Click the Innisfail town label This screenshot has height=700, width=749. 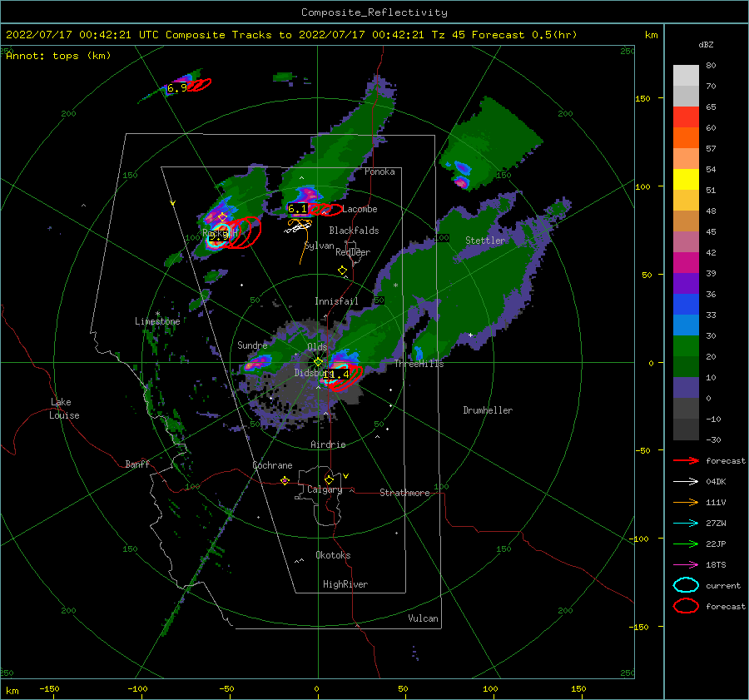click(x=336, y=301)
